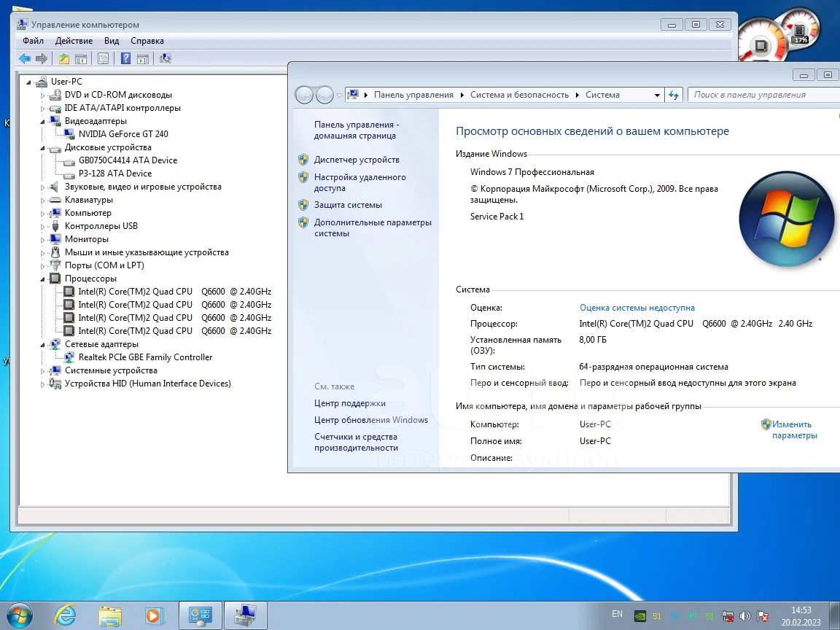This screenshot has height=630, width=840.
Task: Expand the Клавиатуры node
Action: pyautogui.click(x=43, y=201)
